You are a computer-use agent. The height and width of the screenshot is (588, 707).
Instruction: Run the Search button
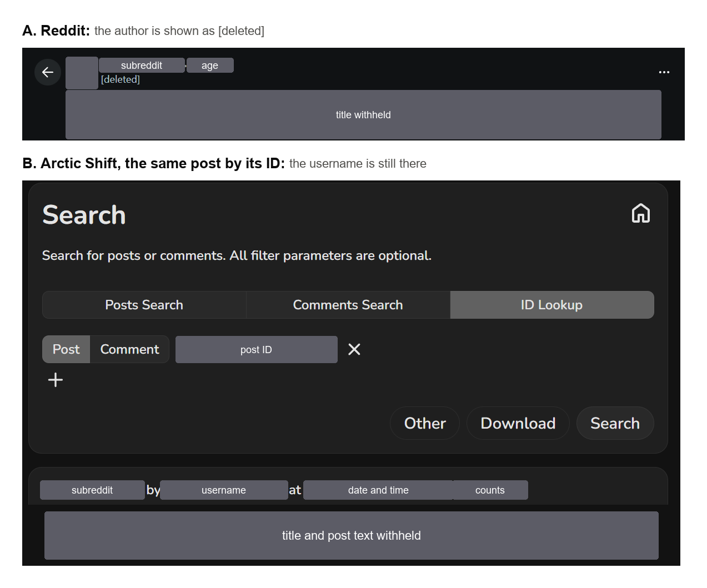(x=615, y=423)
